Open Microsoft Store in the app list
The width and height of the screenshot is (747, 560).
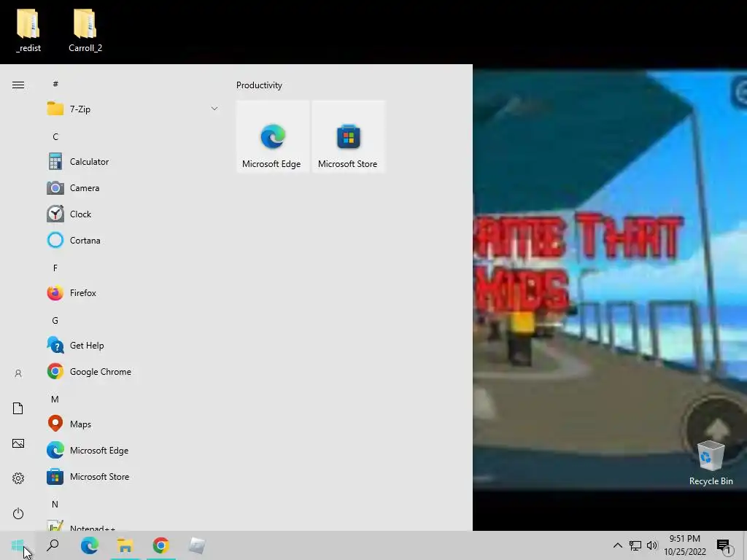[x=133, y=476]
